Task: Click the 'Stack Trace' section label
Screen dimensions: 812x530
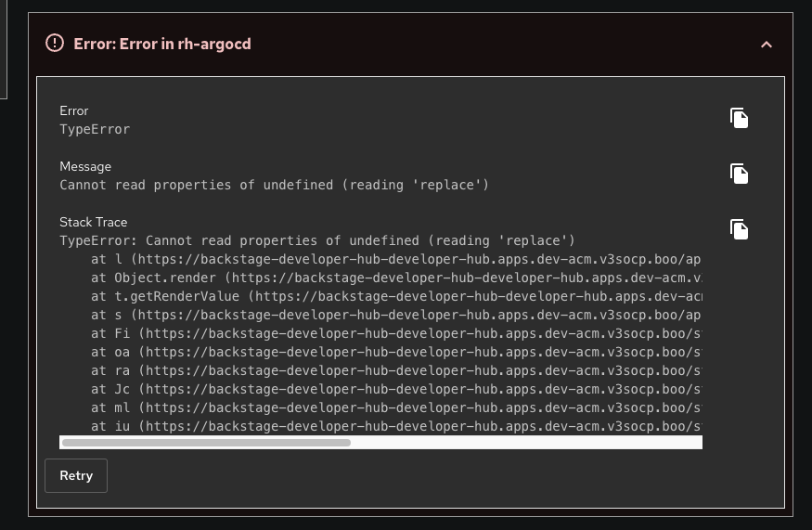Action: tap(94, 222)
